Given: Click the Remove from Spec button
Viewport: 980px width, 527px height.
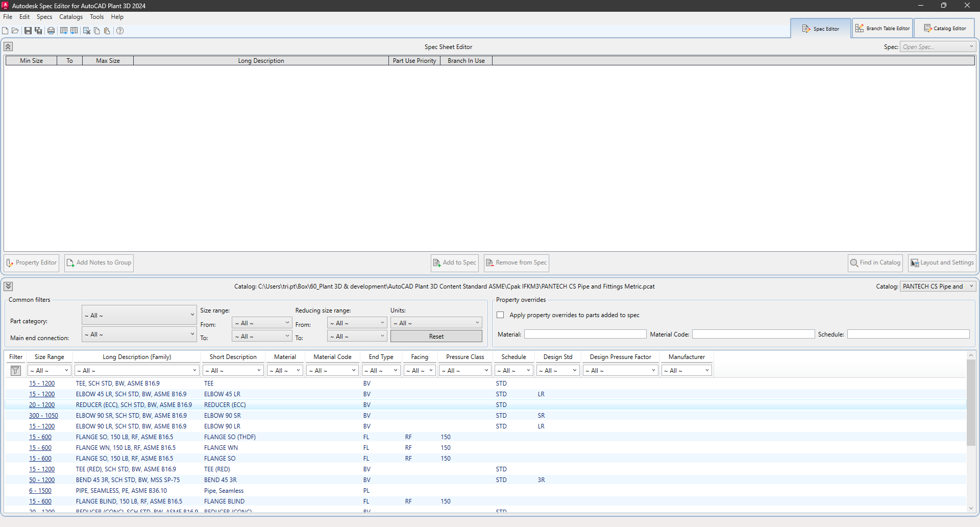Looking at the screenshot, I should (x=517, y=263).
